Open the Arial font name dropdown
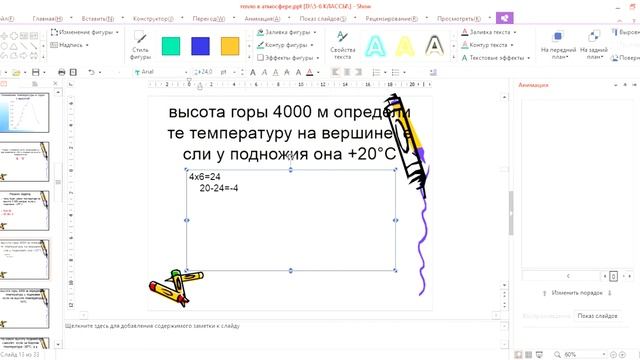 click(186, 72)
